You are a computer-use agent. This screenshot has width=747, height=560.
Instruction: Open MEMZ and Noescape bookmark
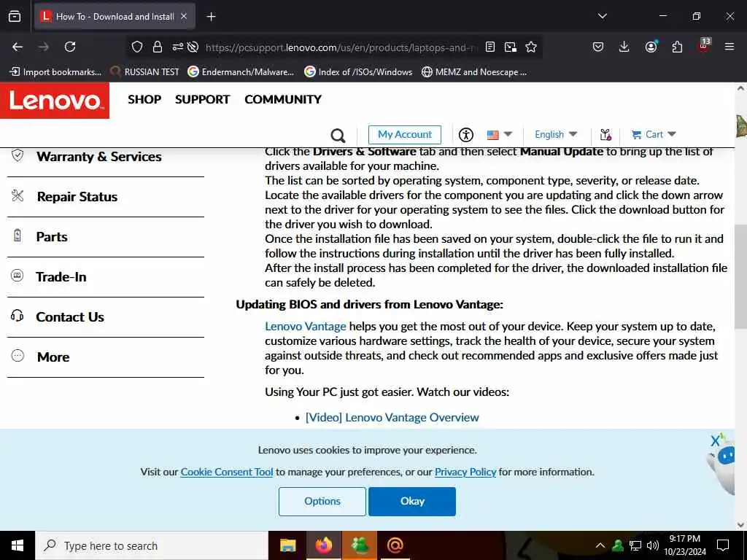[474, 72]
